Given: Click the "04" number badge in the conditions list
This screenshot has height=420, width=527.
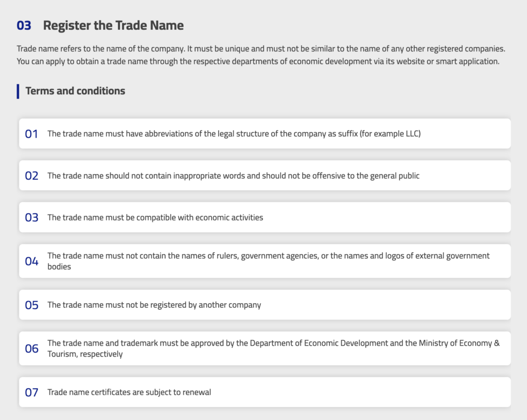Looking at the screenshot, I should [x=32, y=261].
